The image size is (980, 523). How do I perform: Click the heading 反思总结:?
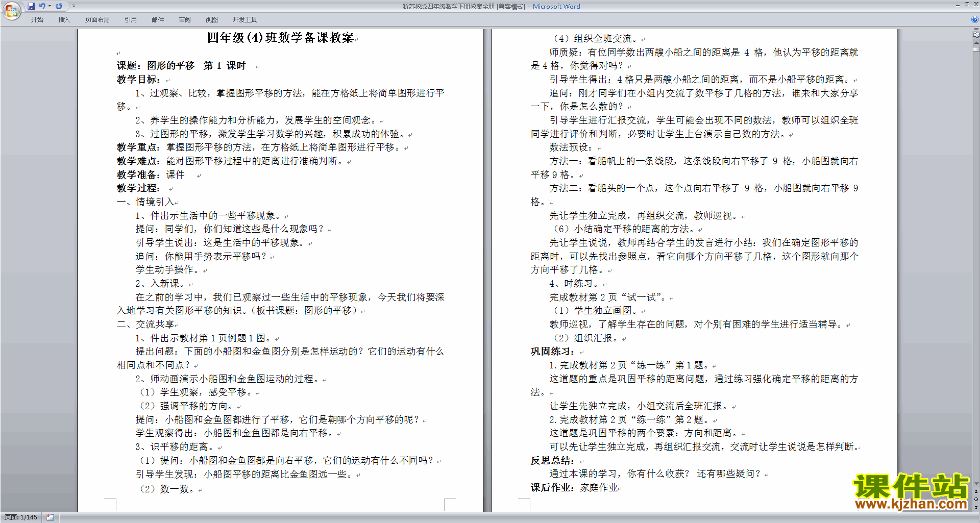click(x=553, y=461)
